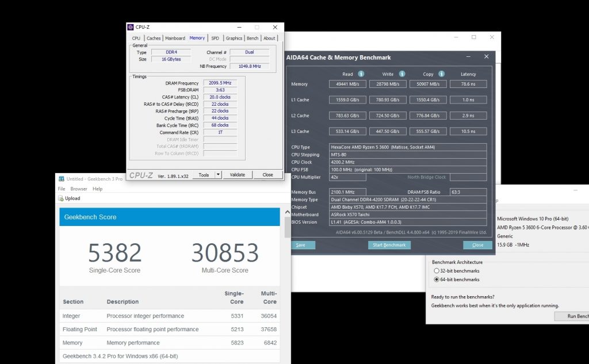
Task: Select the Memory tab in CPU-Z
Action: pos(197,38)
